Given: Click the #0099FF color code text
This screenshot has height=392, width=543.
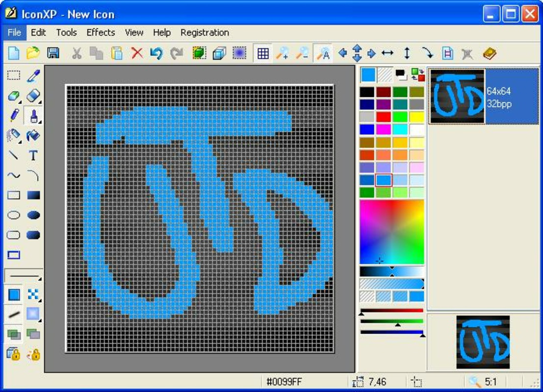Looking at the screenshot, I should point(284,382).
